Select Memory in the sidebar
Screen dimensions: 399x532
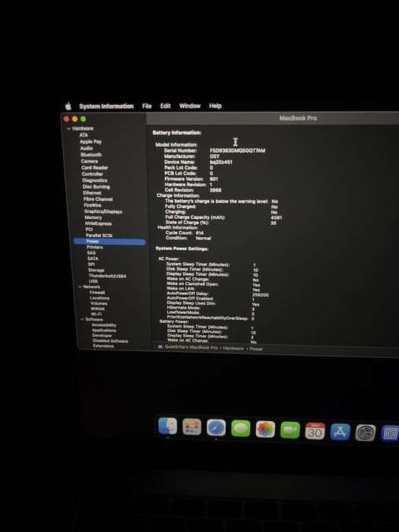click(x=93, y=217)
